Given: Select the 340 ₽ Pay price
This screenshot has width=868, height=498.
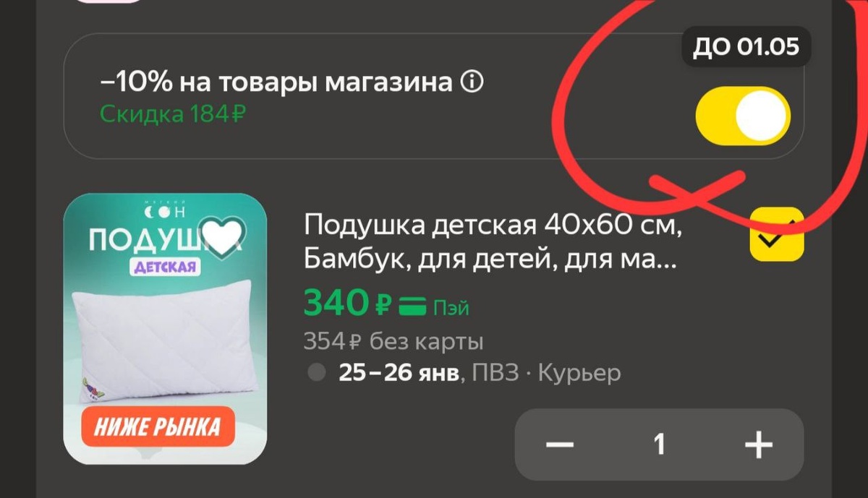Looking at the screenshot, I should coord(349,304).
